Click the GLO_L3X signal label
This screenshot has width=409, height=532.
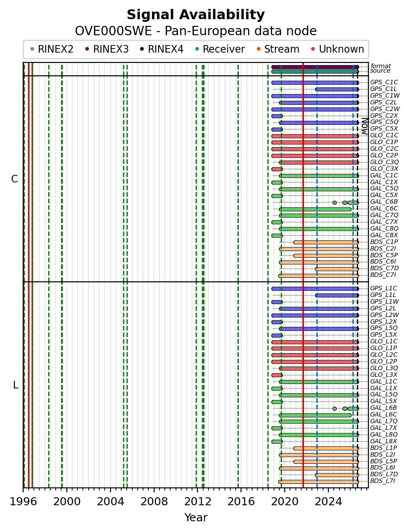[384, 375]
